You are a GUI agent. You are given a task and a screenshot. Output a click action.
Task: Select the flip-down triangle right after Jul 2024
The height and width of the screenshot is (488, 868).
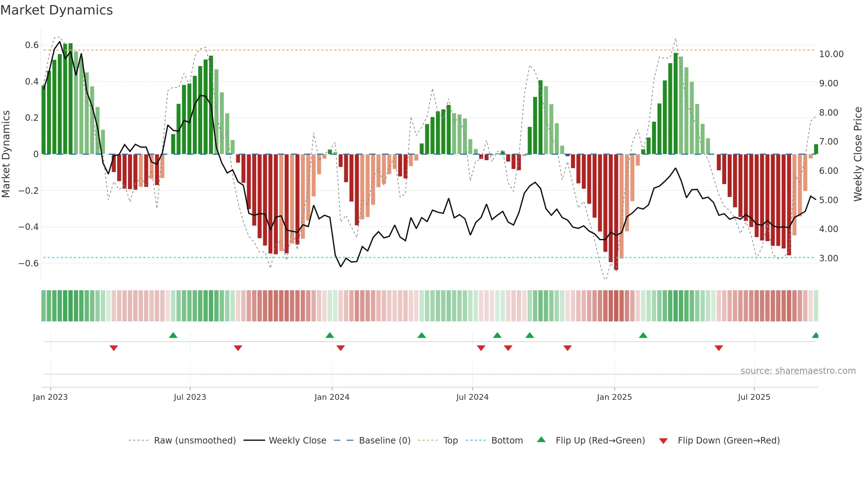(481, 348)
